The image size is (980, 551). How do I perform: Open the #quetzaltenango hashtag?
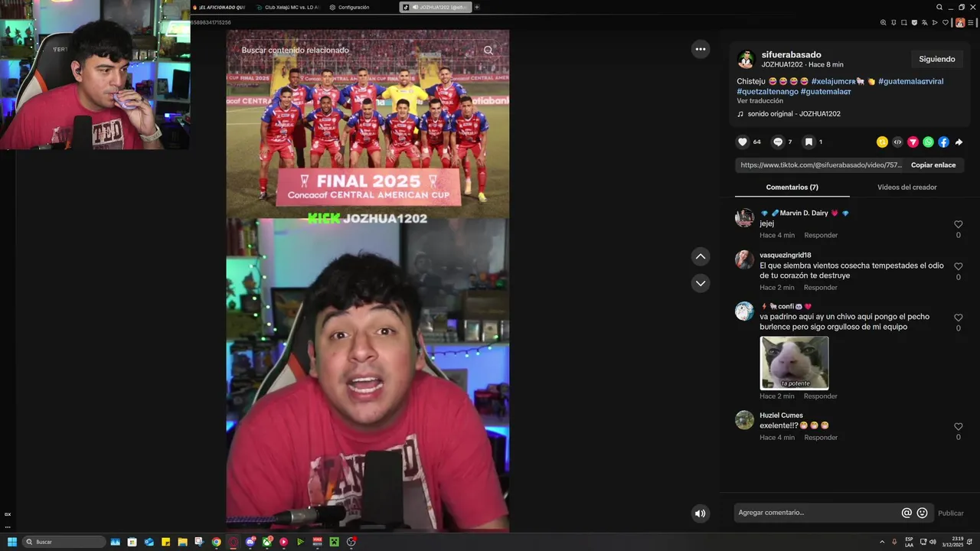pyautogui.click(x=767, y=92)
